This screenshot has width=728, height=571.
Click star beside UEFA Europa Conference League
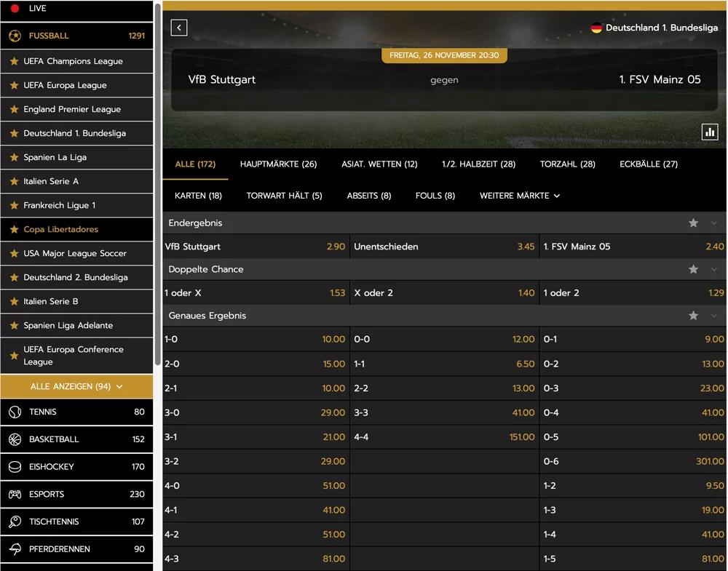pyautogui.click(x=15, y=356)
